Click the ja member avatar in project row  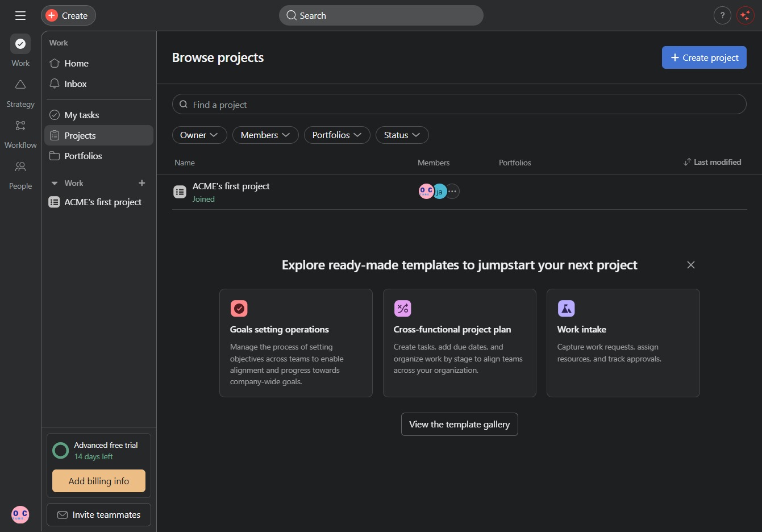point(439,192)
